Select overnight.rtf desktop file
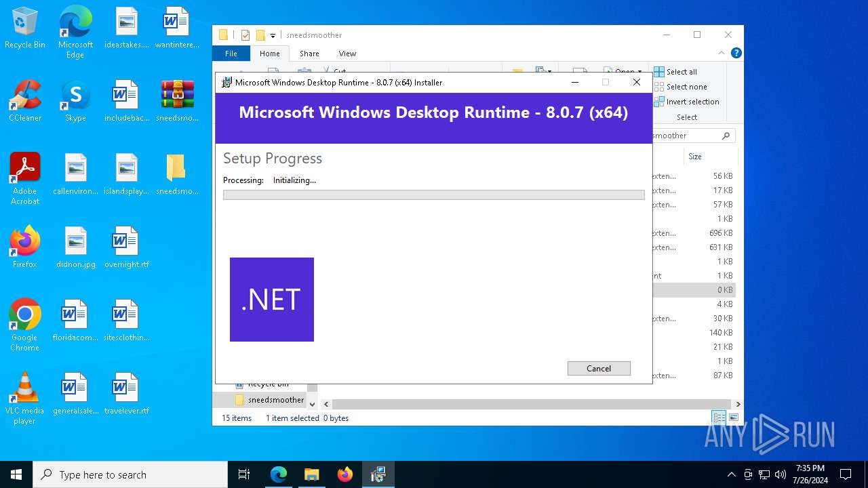Image resolution: width=868 pixels, height=488 pixels. (x=126, y=247)
